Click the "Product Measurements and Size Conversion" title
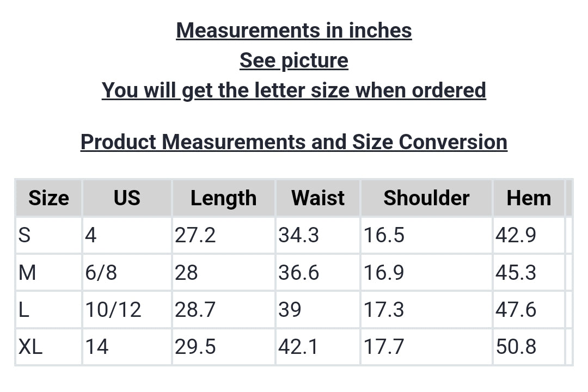Screen dimensions: 588x392 tap(294, 142)
